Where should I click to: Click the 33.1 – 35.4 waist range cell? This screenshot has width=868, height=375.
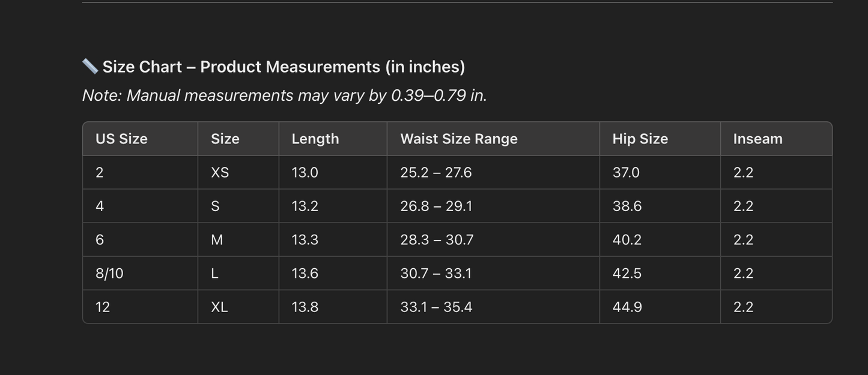tap(436, 307)
